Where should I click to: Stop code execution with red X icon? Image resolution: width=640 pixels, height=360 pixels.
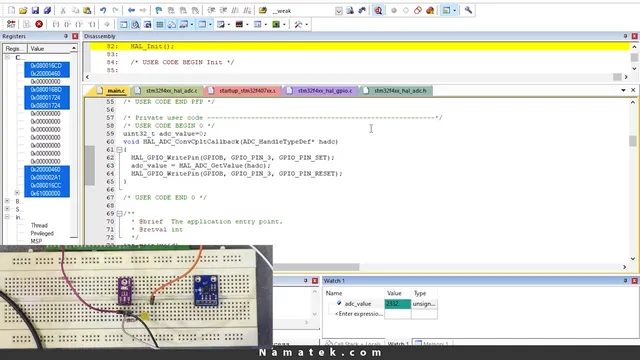click(x=39, y=24)
